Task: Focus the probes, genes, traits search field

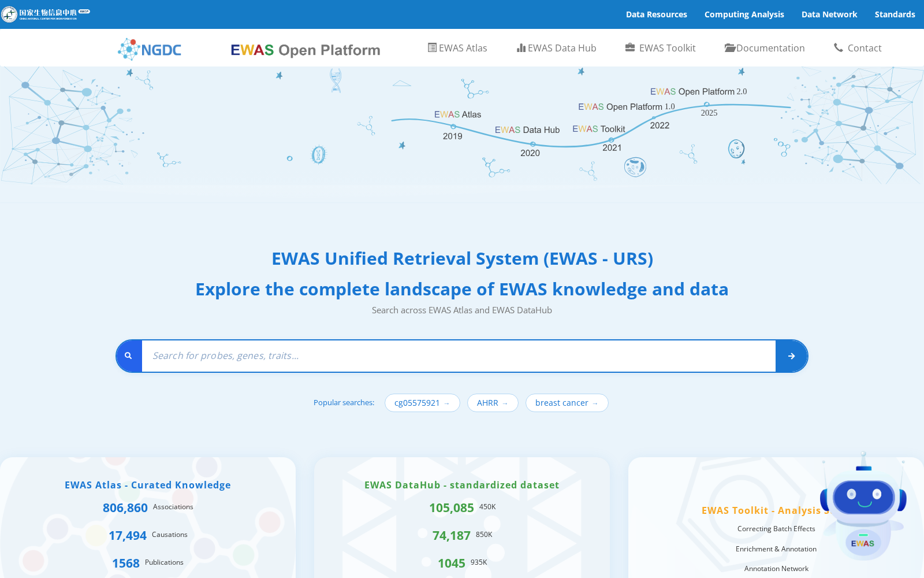Action: coord(459,356)
